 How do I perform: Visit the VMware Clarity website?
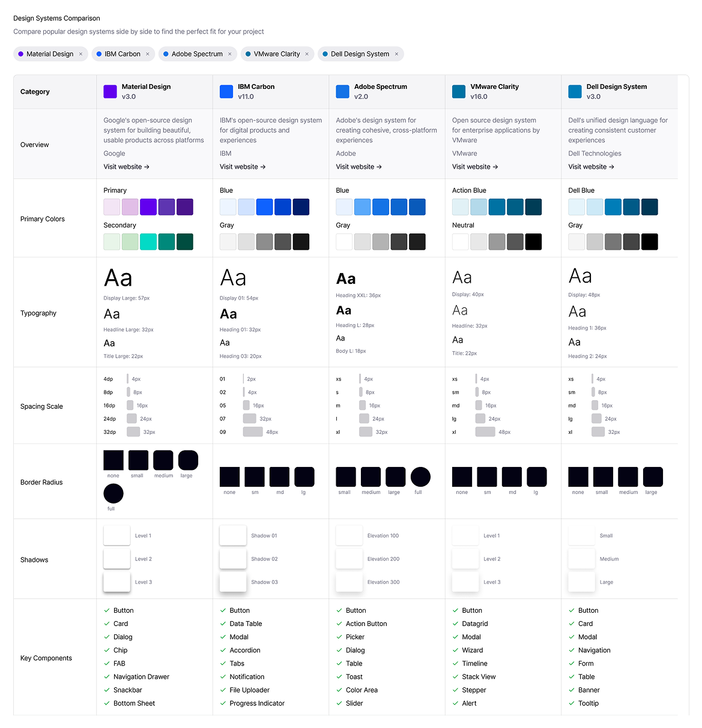click(x=475, y=167)
